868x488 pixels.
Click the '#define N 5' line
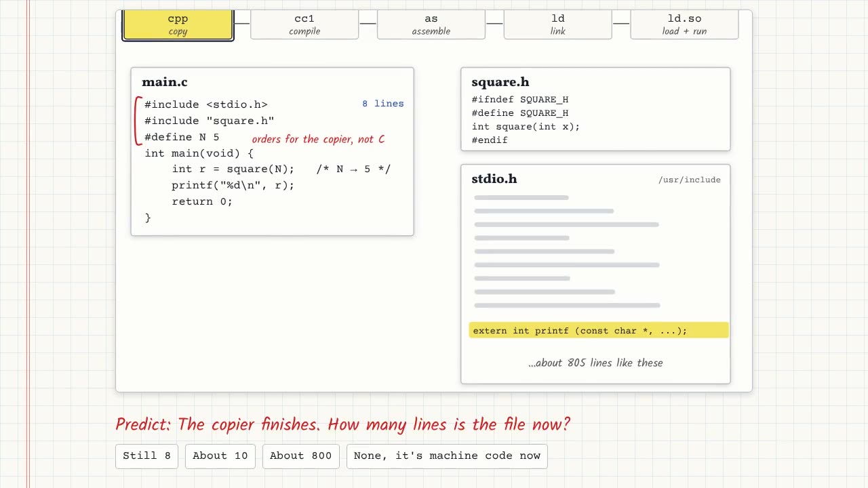tap(182, 137)
